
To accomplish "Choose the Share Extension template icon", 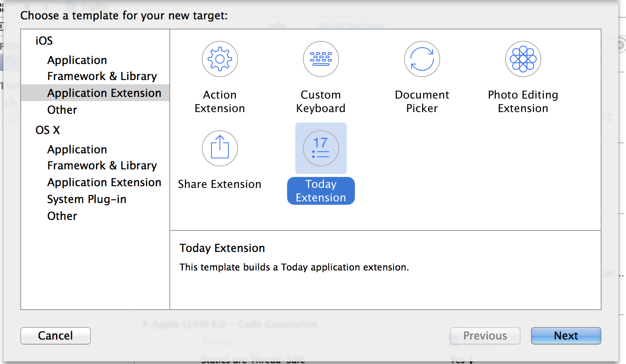I will [220, 149].
